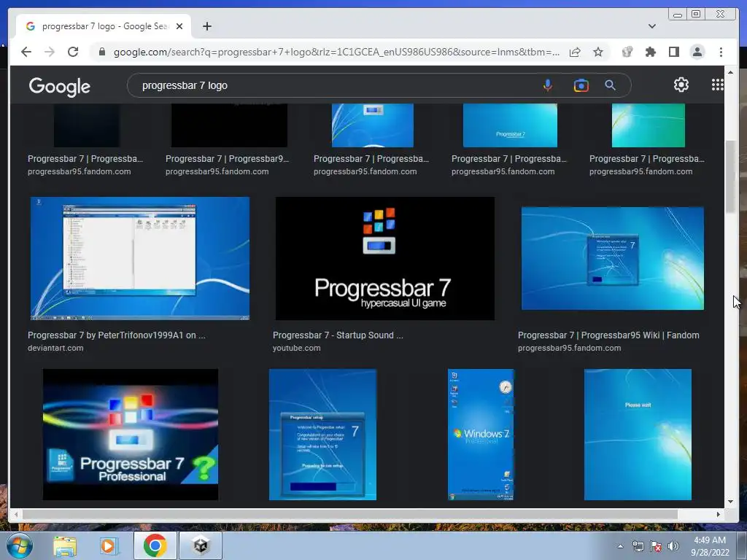Open the network tray icon
Viewport: 747px width, 560px height.
pos(638,546)
